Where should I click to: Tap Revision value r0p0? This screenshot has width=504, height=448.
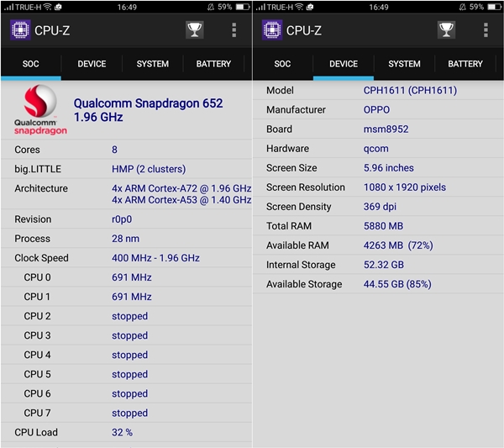[122, 219]
